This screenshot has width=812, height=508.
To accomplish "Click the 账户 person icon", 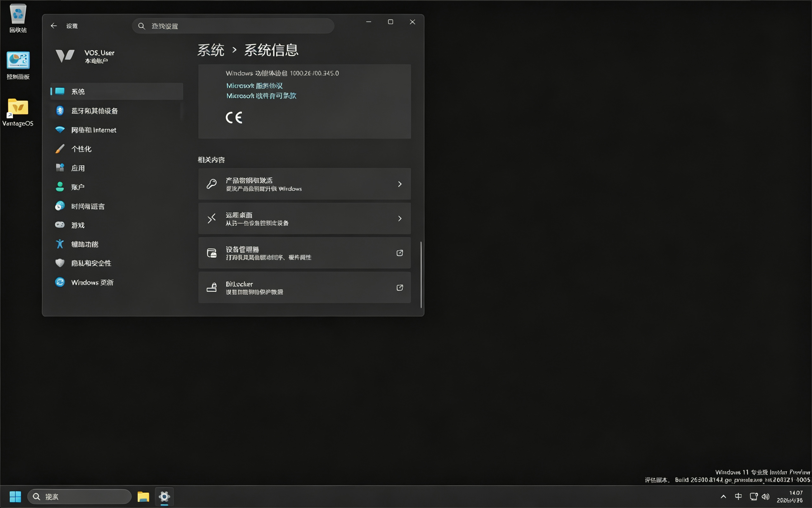I will [60, 187].
